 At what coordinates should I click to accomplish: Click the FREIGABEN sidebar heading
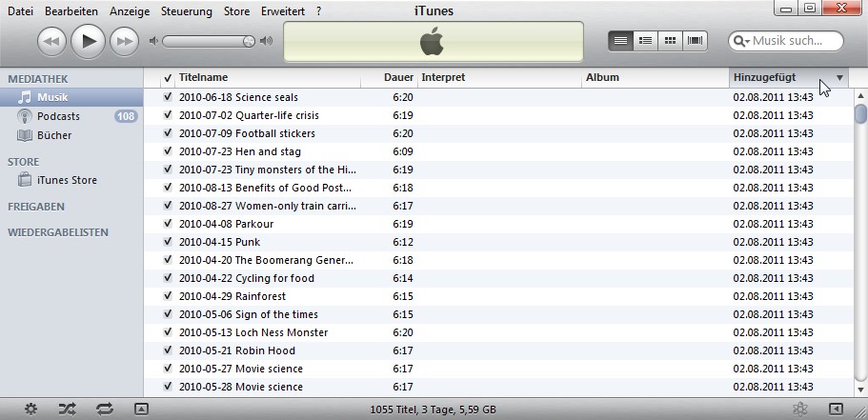tap(36, 207)
